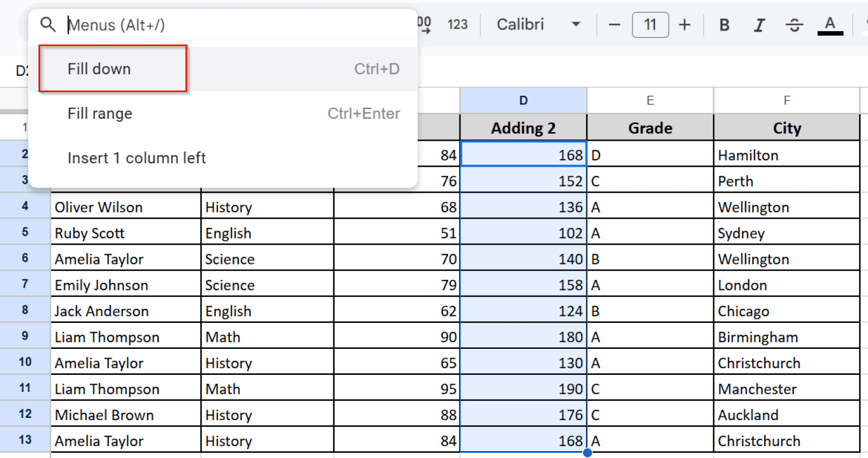Select row 8 by its row number
Image resolution: width=868 pixels, height=458 pixels.
(x=25, y=310)
